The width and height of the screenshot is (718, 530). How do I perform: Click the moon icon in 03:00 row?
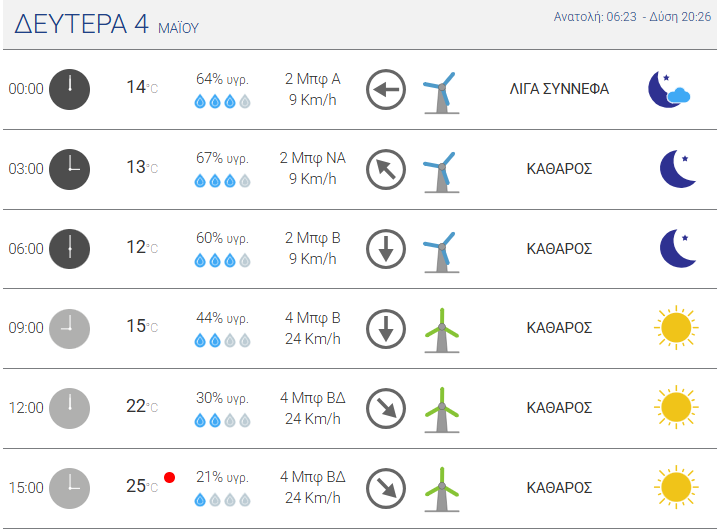[x=677, y=169]
